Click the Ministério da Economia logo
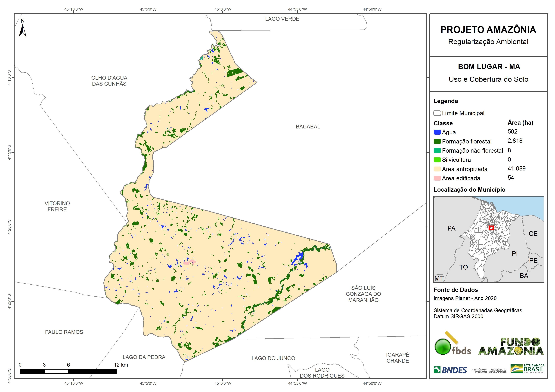The image size is (555, 392). (479, 371)
